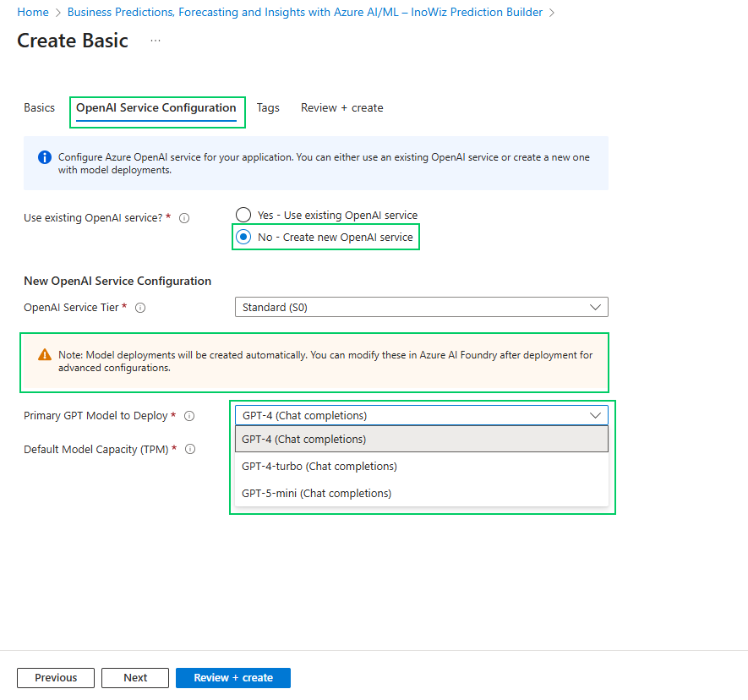The image size is (748, 700).
Task: Click info icon beside Primary GPT Model to Deploy
Action: [x=189, y=416]
